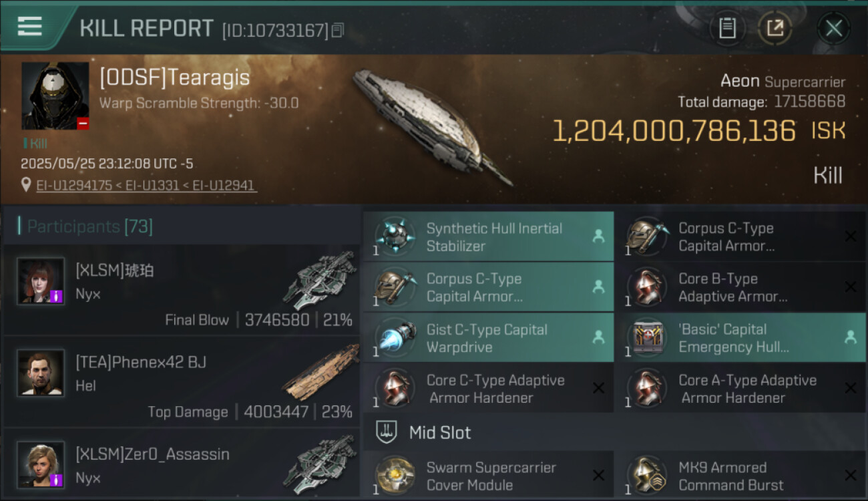Click the Aeon supercarrier ship image
868x501 pixels.
click(x=431, y=127)
